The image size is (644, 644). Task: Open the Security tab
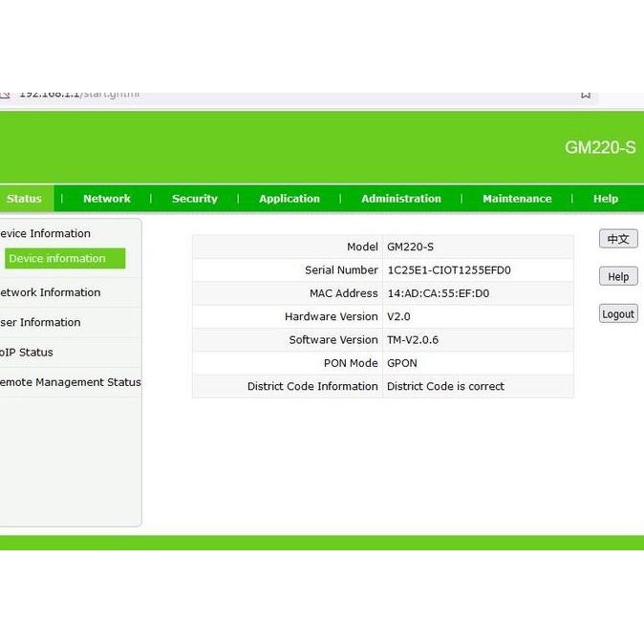click(195, 199)
